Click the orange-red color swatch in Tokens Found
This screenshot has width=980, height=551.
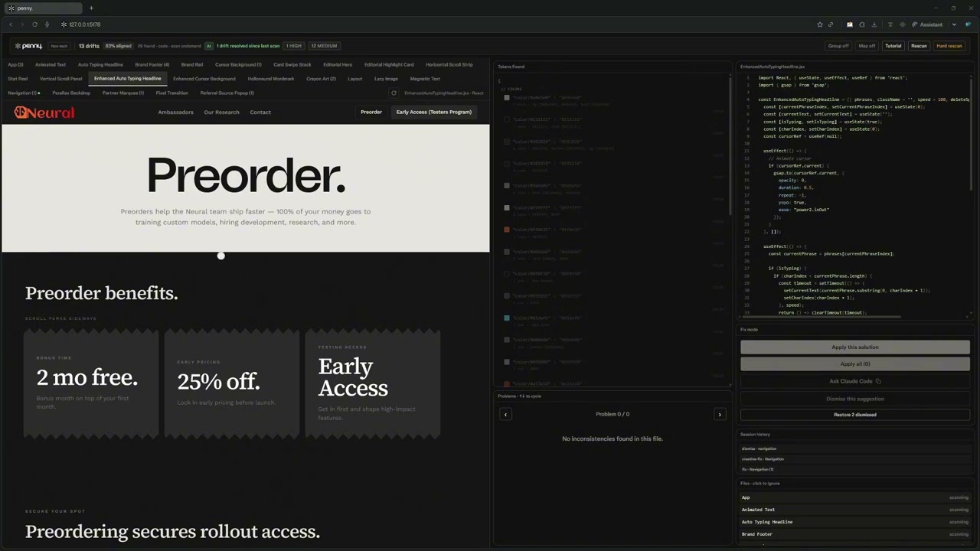(507, 230)
